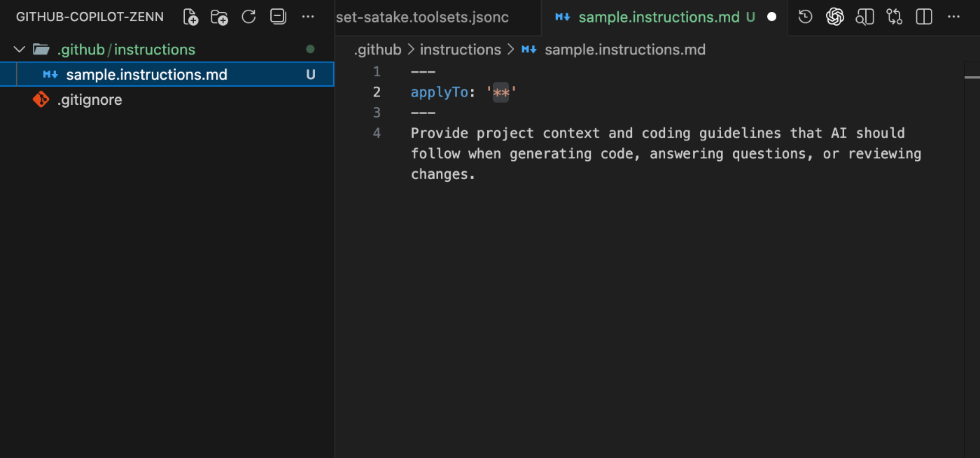
Task: Open editor More Actions ellipsis menu
Action: pos(953,17)
